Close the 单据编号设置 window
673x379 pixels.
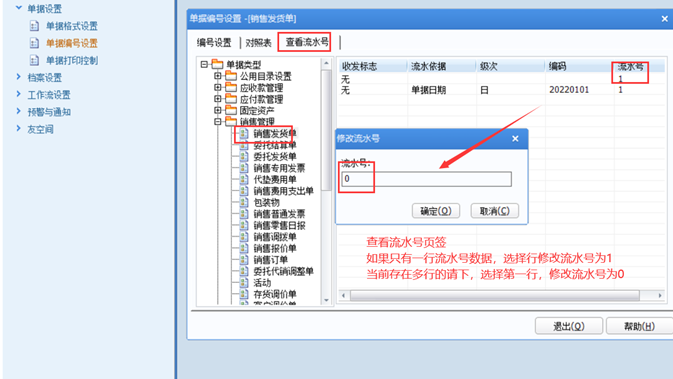click(664, 18)
